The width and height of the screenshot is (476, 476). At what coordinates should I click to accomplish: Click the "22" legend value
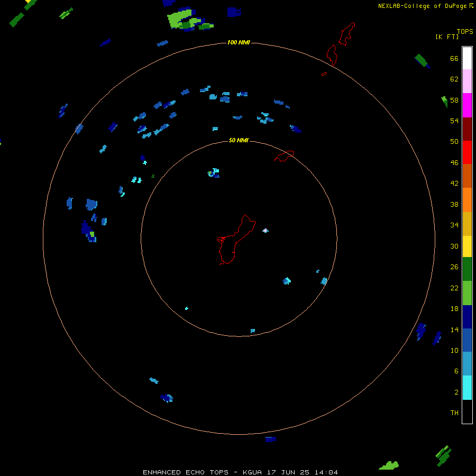(454, 288)
